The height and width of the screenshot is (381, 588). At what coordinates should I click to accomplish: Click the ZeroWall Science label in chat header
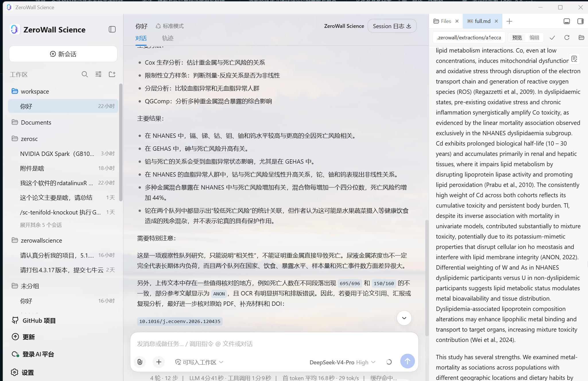(344, 26)
